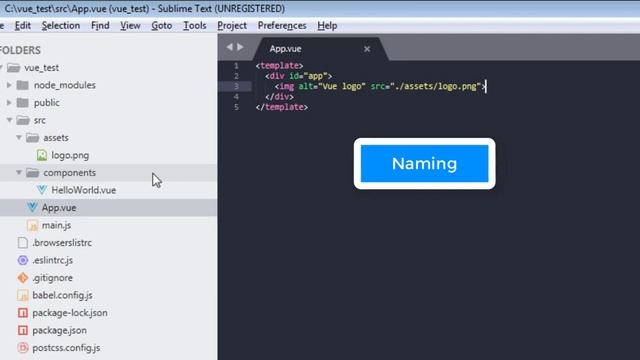Click the assets folder icon

click(x=32, y=138)
